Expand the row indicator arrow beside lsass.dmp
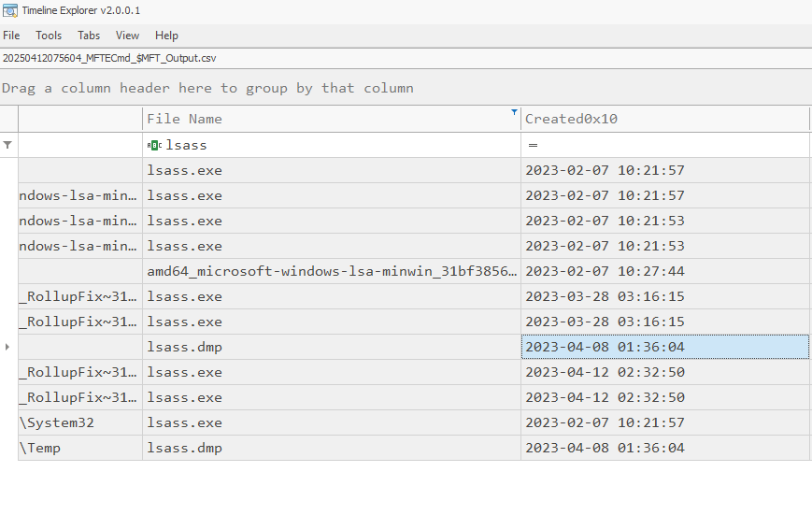The image size is (812, 515). coord(7,347)
